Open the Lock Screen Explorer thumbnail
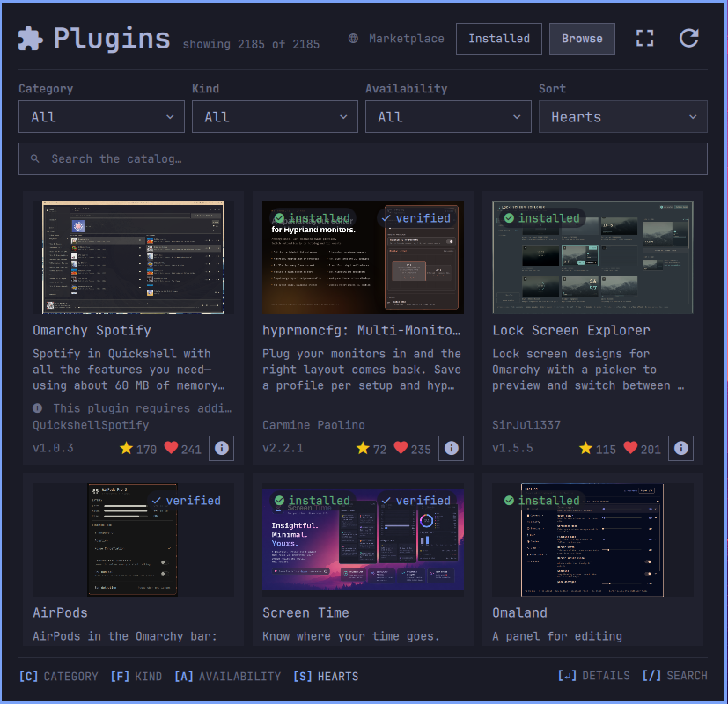 pyautogui.click(x=592, y=257)
